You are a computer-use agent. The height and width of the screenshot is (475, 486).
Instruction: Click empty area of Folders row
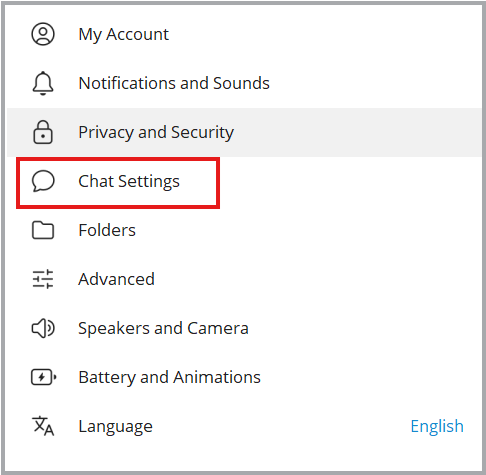300,230
